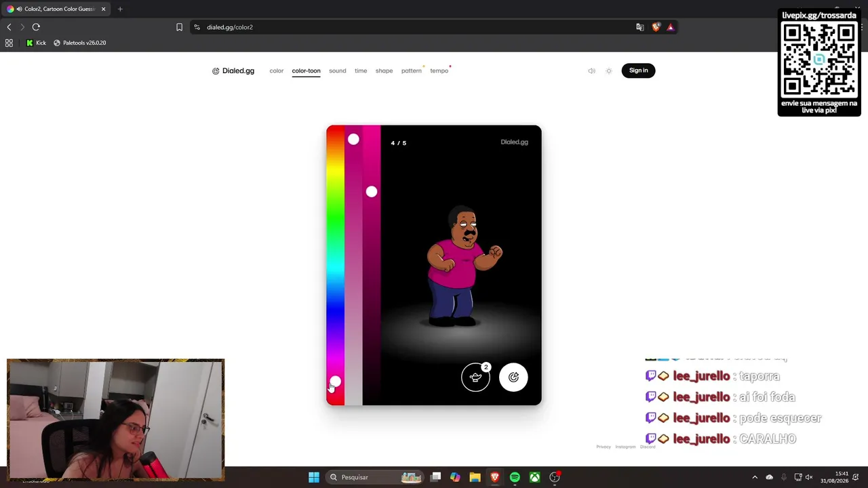The height and width of the screenshot is (488, 868).
Task: Open the Brave Shields lion icon
Action: coord(656,27)
